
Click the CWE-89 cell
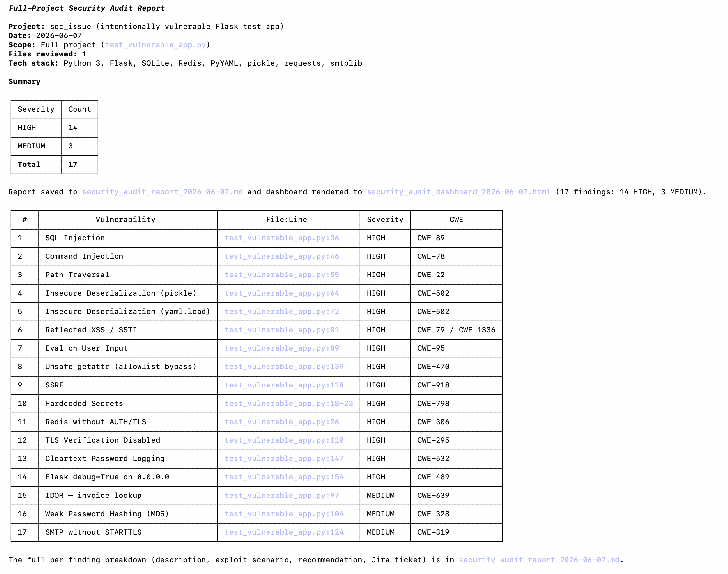point(456,238)
